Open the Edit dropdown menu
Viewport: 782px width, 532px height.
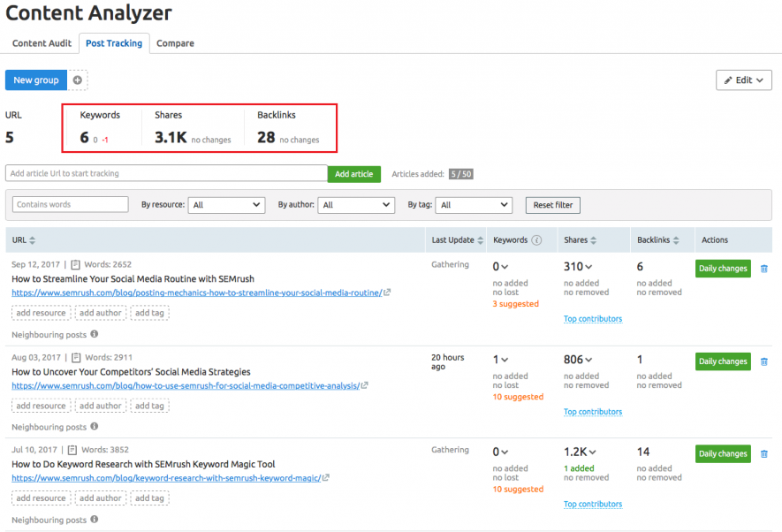pyautogui.click(x=743, y=80)
